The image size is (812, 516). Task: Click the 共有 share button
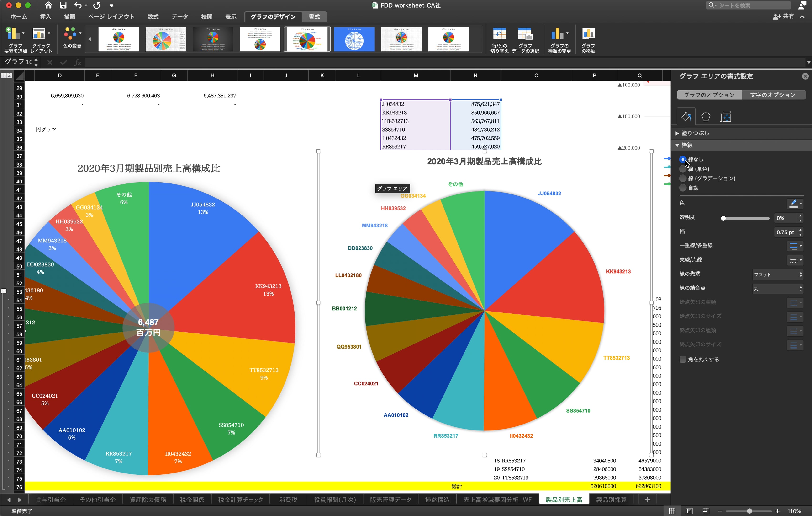pos(784,16)
